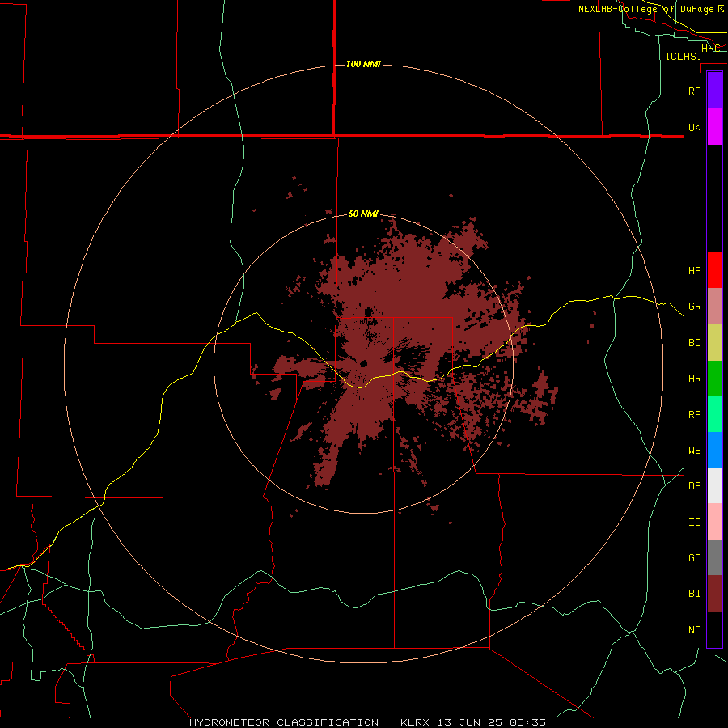Screen dimensions: 728x728
Task: Click the ND legend label
Action: [694, 630]
